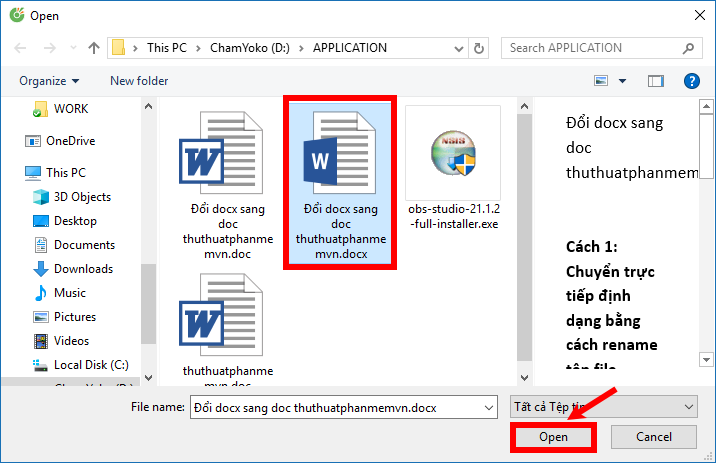Open Downloads in the sidebar
This screenshot has height=463, width=716.
pyautogui.click(x=83, y=269)
